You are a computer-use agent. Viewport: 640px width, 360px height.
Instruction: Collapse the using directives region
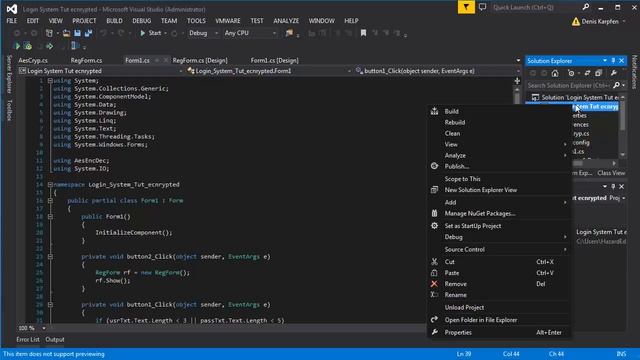[x=50, y=81]
